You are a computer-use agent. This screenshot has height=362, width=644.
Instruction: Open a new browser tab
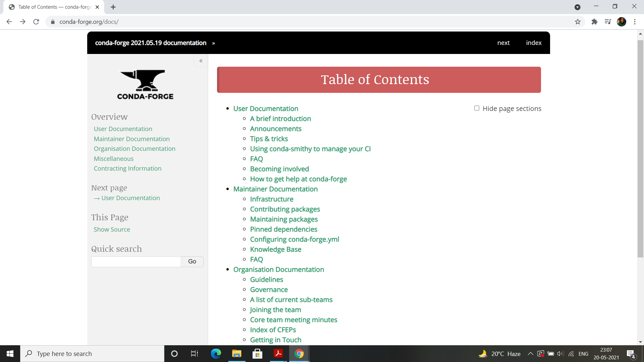(113, 7)
